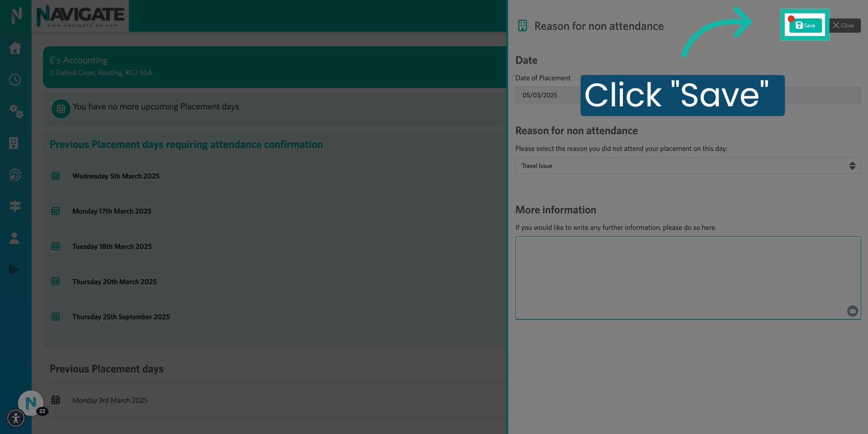This screenshot has width=868, height=434.
Task: Click the person profile icon in the sidebar
Action: tap(14, 238)
